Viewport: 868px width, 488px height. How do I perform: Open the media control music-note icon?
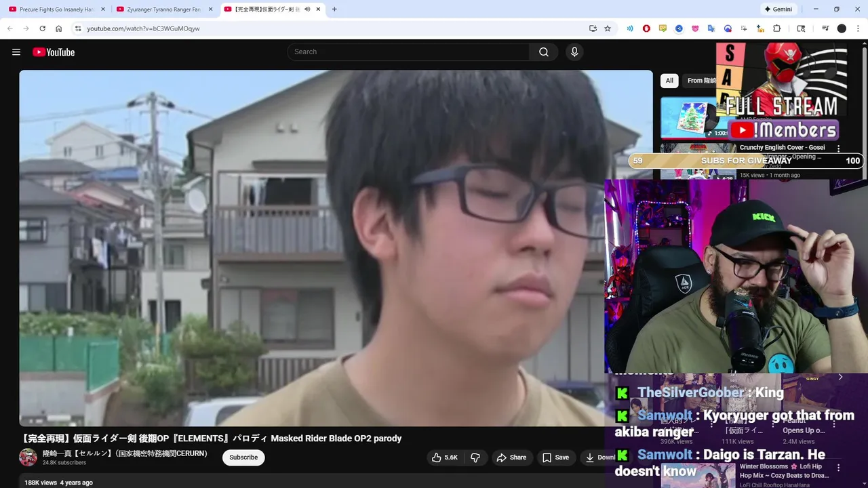pyautogui.click(x=825, y=28)
